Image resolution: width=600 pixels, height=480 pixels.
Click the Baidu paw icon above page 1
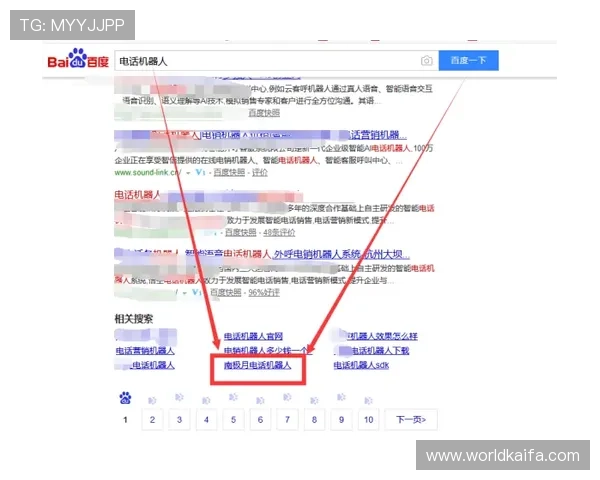click(x=125, y=398)
